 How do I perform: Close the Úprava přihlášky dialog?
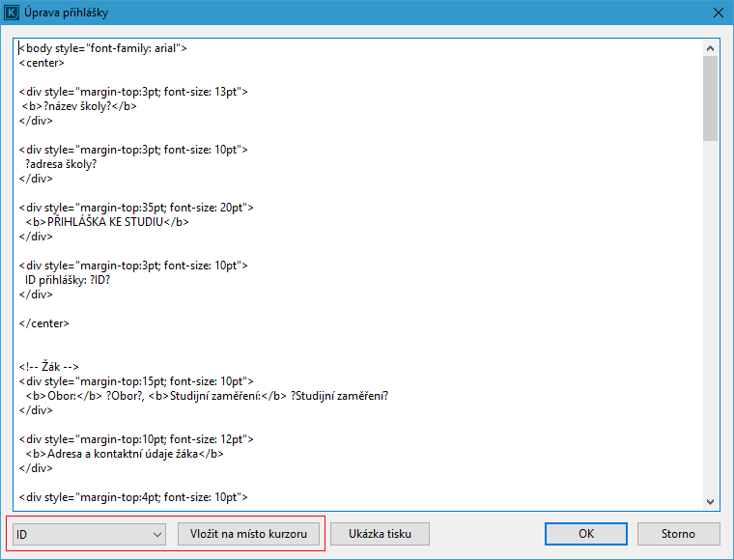(717, 14)
